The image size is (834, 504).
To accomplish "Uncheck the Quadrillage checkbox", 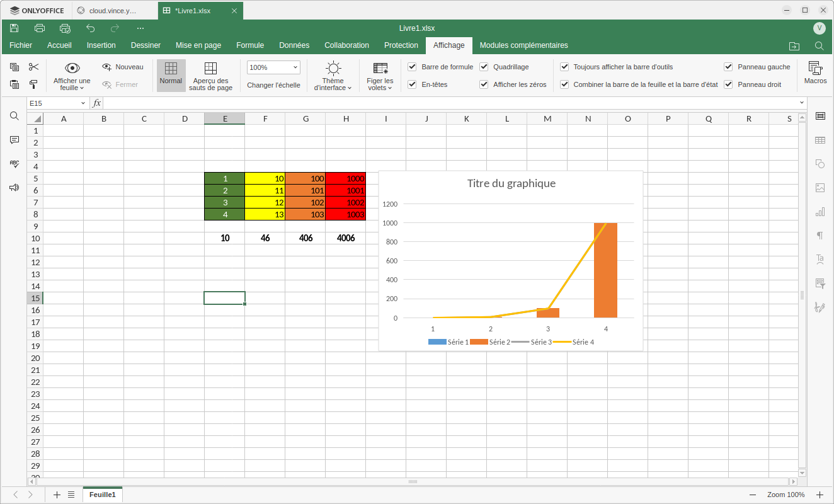I will coord(484,67).
